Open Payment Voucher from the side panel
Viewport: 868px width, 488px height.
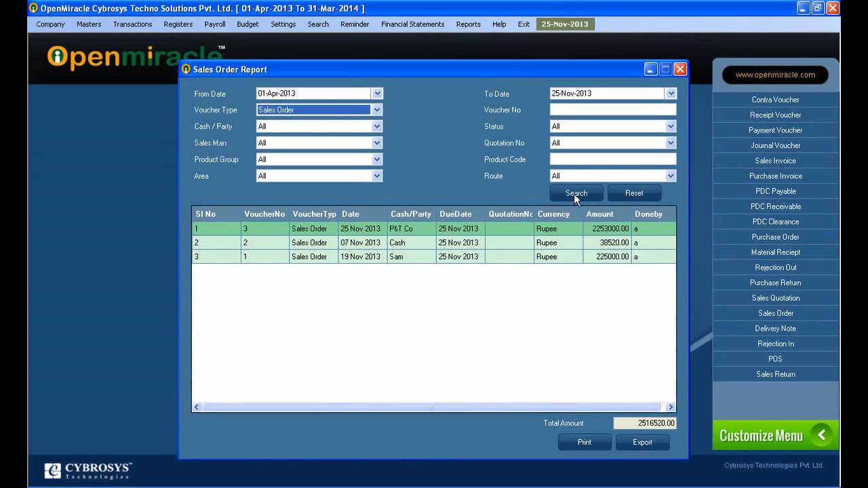(775, 130)
